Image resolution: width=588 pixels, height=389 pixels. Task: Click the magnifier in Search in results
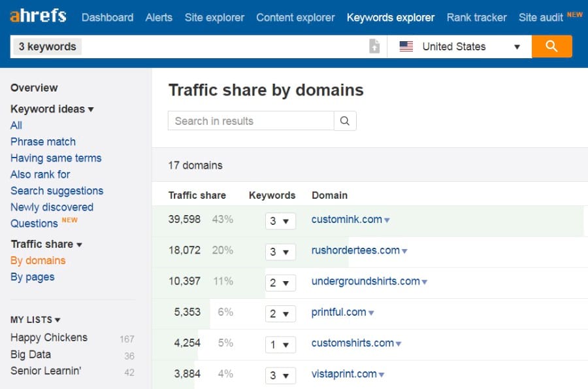(345, 120)
